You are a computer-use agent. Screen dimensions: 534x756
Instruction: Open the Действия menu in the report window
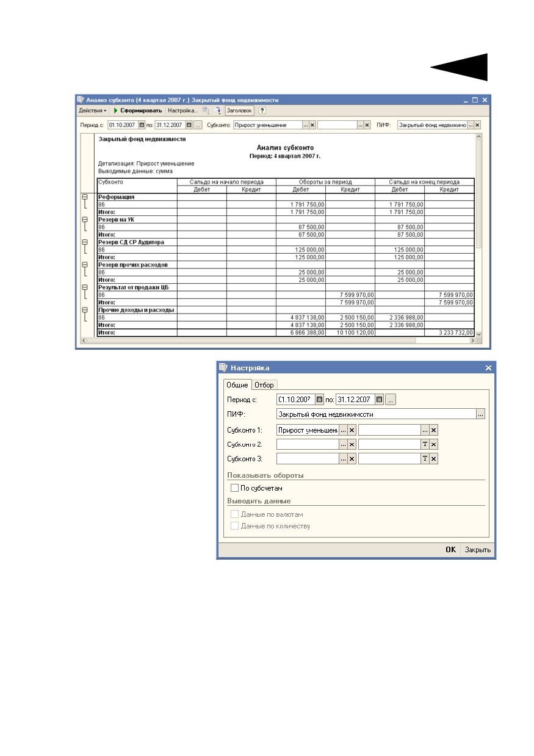[92, 110]
